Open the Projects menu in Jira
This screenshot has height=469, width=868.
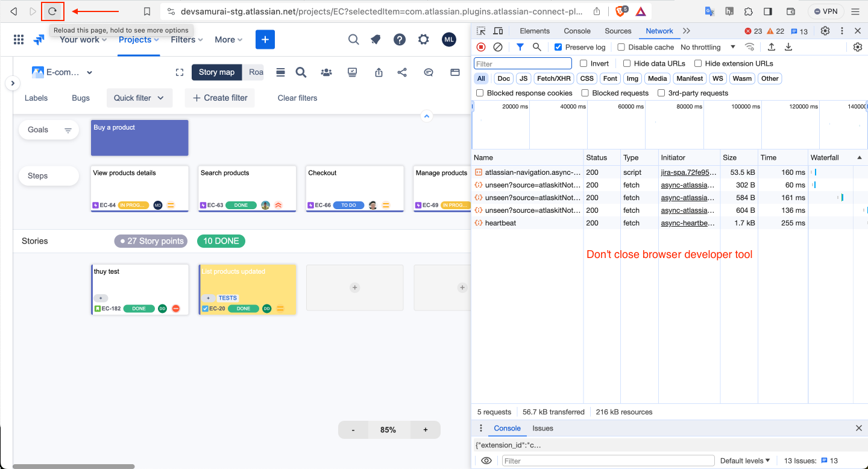138,40
